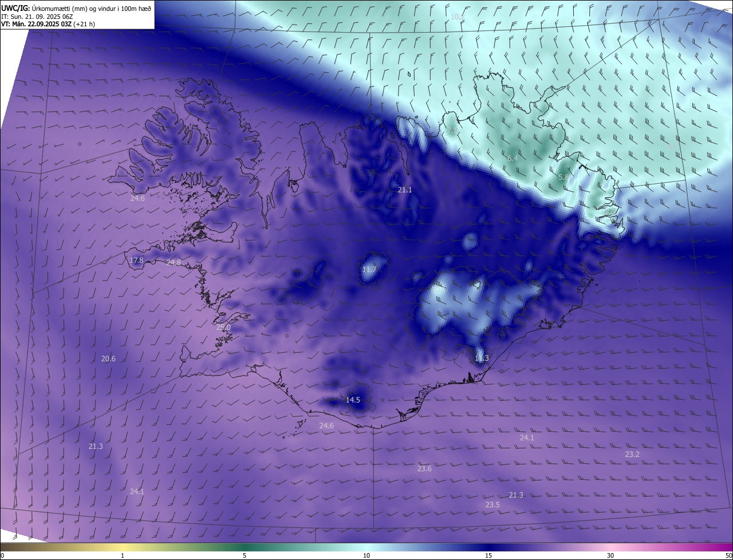Click the "10" label on the colour scale
The width and height of the screenshot is (733, 560).
(366, 555)
